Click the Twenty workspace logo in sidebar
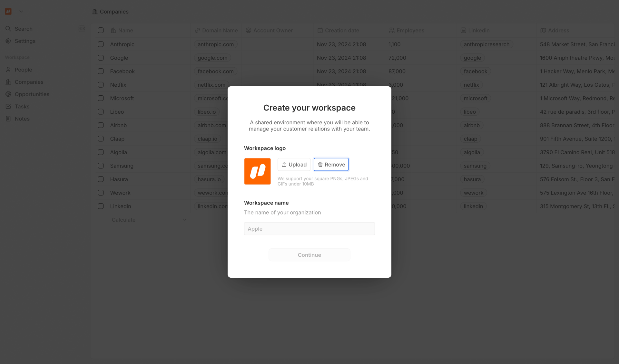Screen dimensions: 619x364 click(8, 12)
